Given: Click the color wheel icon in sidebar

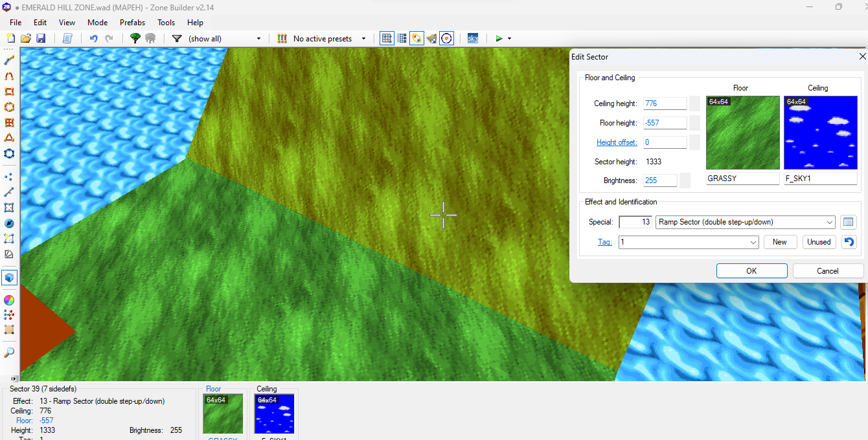Looking at the screenshot, I should coord(9,300).
